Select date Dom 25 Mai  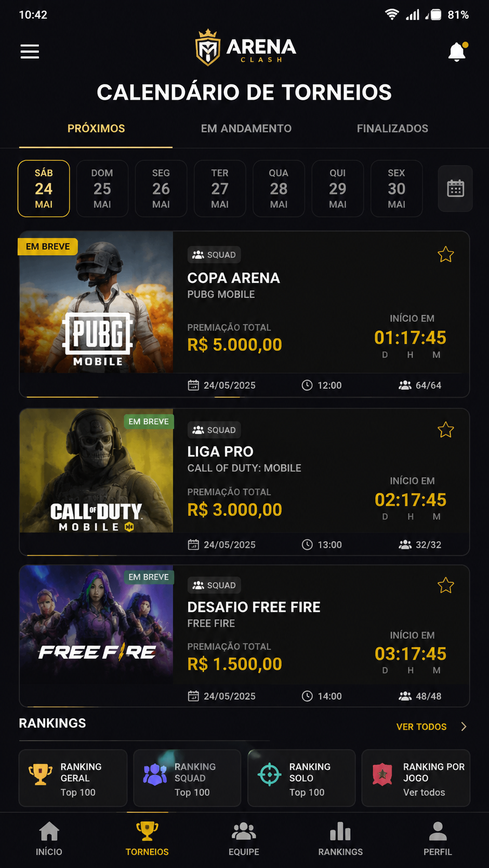102,188
